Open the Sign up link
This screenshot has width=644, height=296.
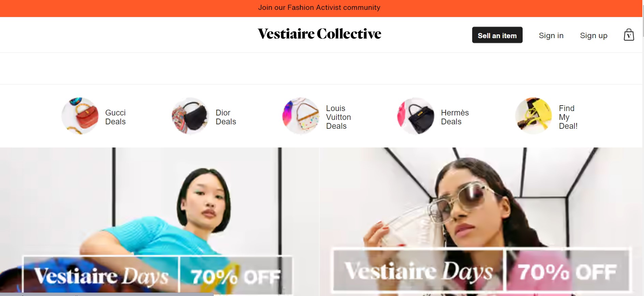[x=594, y=35]
